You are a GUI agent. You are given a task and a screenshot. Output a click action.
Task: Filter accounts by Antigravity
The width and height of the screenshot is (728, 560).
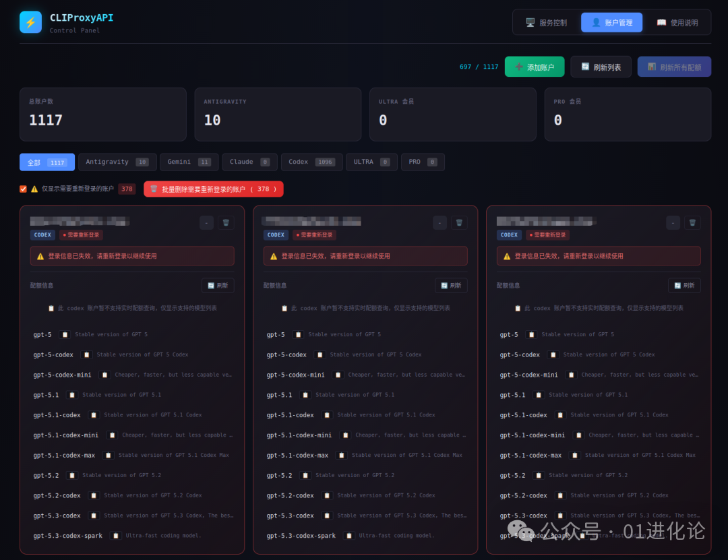117,162
